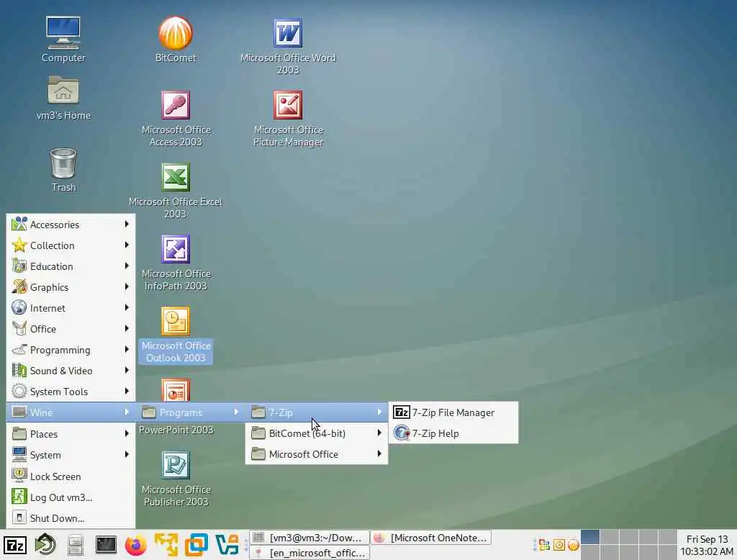Click the green circular-arrow panel launcher
Screen dimensions: 737x560
coord(45,545)
